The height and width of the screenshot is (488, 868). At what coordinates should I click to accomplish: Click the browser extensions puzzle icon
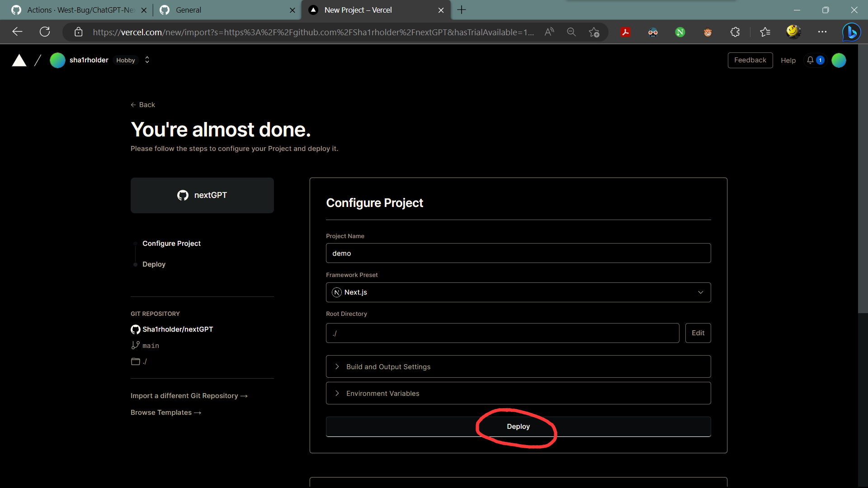[735, 32]
